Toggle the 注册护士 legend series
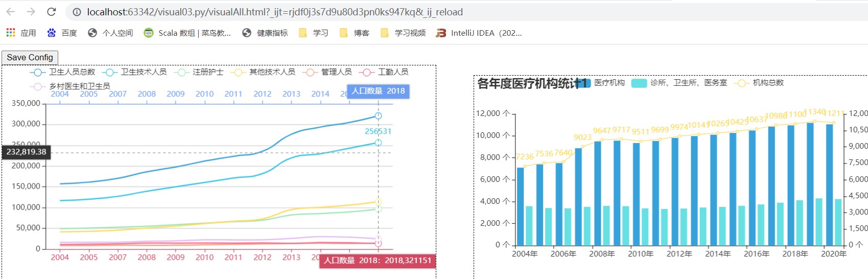Screen dimensions: 868x279 pyautogui.click(x=198, y=72)
